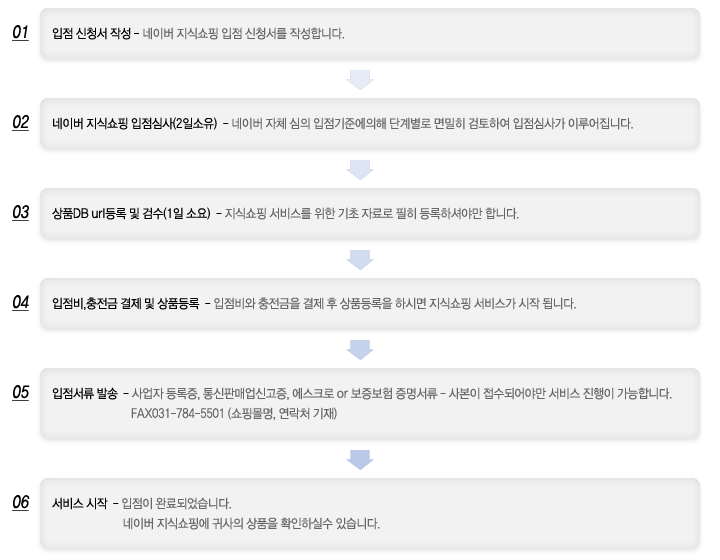The height and width of the screenshot is (560, 720).
Task: Click the '상품DB url등록 및 검수' heading
Action: [x=132, y=214]
